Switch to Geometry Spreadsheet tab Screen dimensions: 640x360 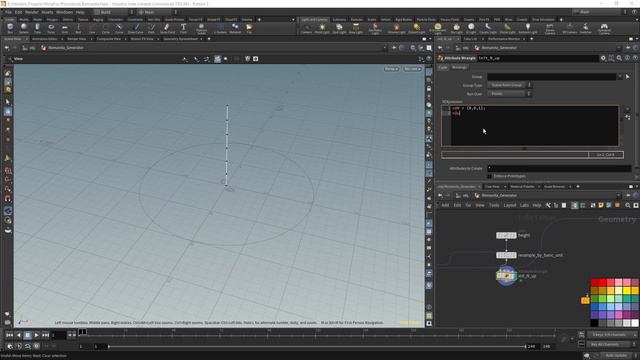180,39
